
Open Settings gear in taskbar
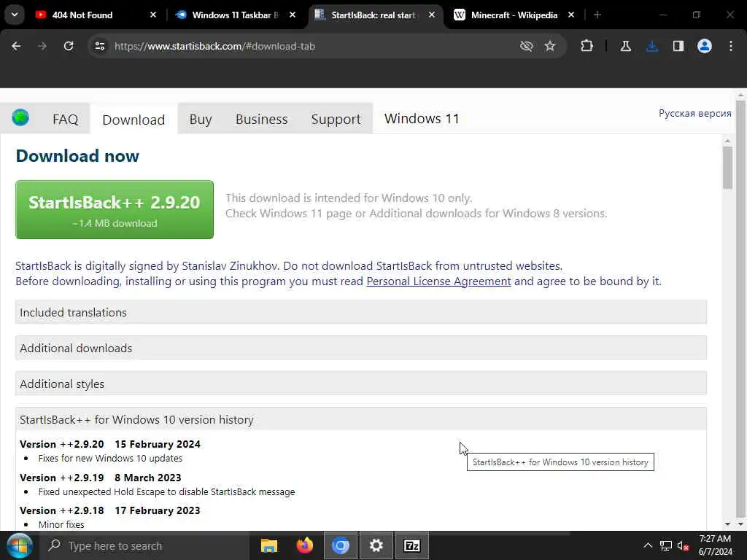376,545
